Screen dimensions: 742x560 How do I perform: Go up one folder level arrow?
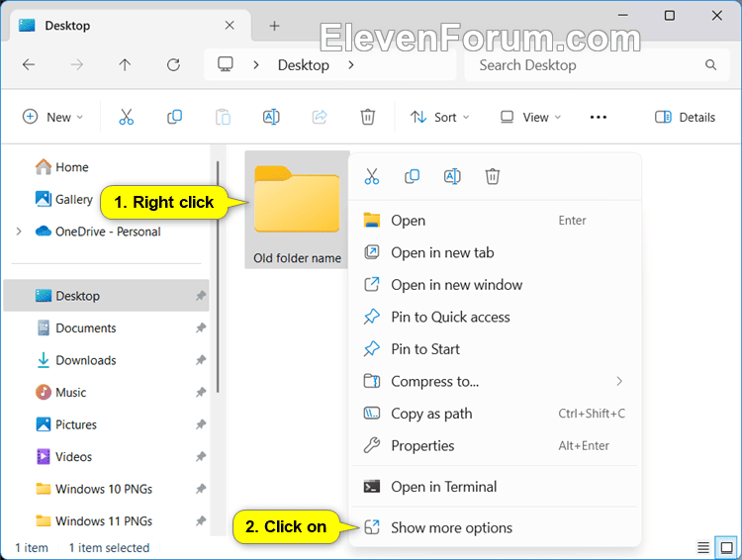pyautogui.click(x=125, y=65)
